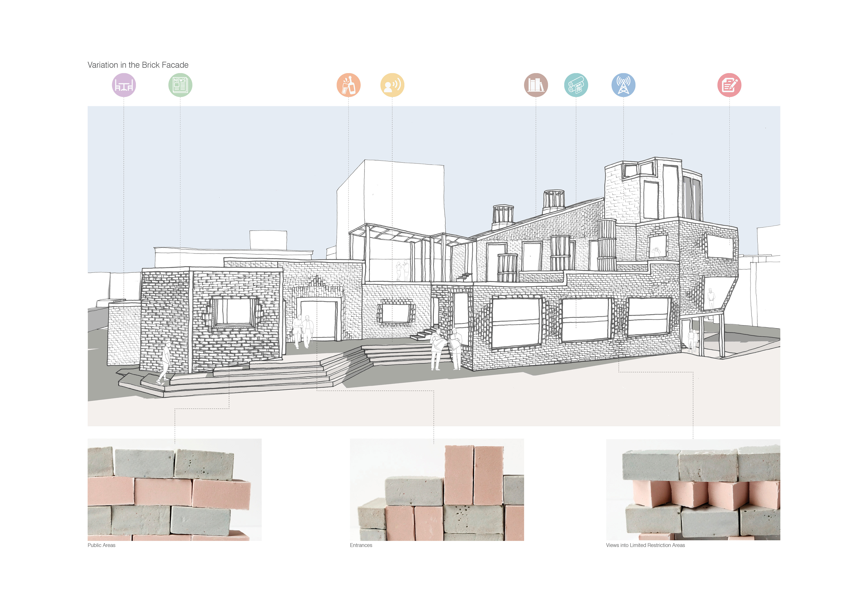
Task: Click the Limited Restriction Areas brick photo
Action: (693, 490)
